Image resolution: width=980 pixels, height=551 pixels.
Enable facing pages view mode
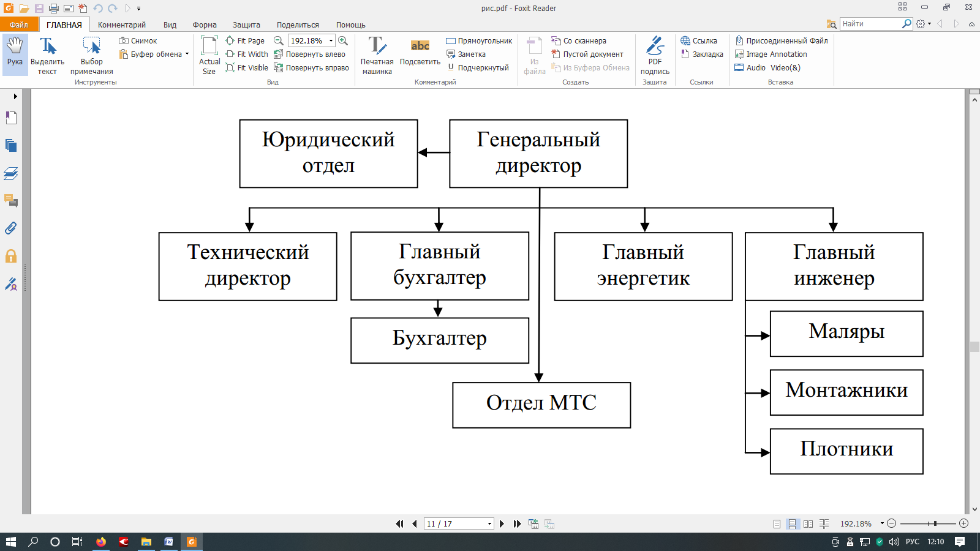(x=809, y=524)
